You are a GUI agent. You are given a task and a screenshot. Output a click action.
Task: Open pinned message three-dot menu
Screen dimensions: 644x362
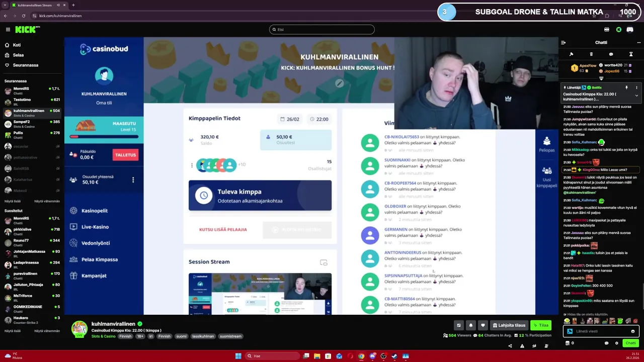636,87
